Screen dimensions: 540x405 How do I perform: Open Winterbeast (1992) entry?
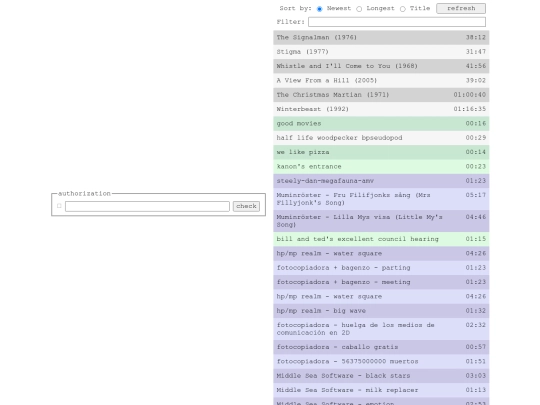[381, 109]
